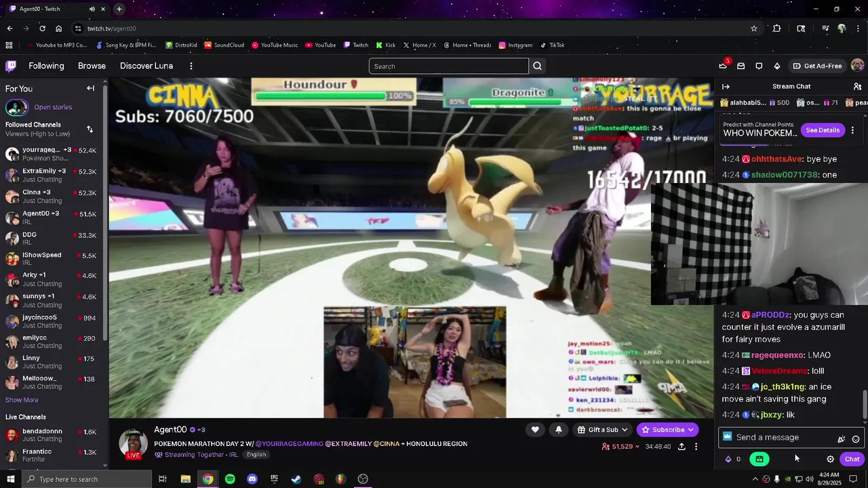Reload the Twitch page
Viewport: 868px width, 488px height.
point(42,28)
